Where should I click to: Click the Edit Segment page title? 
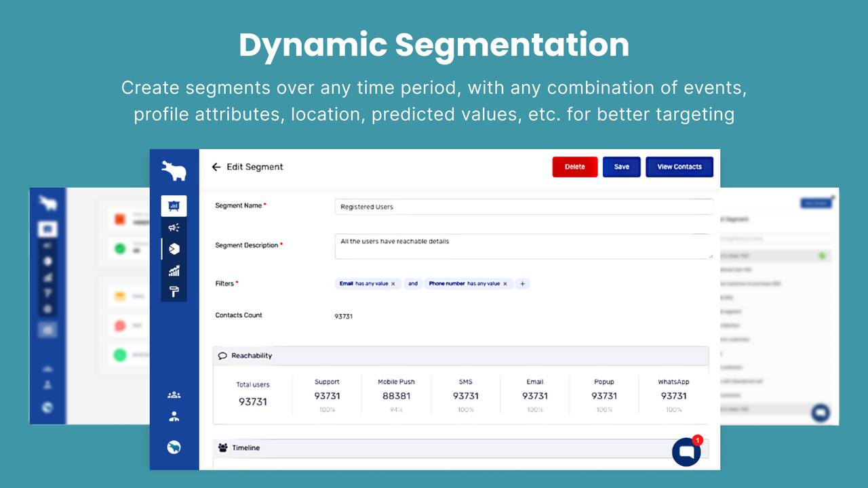(255, 167)
